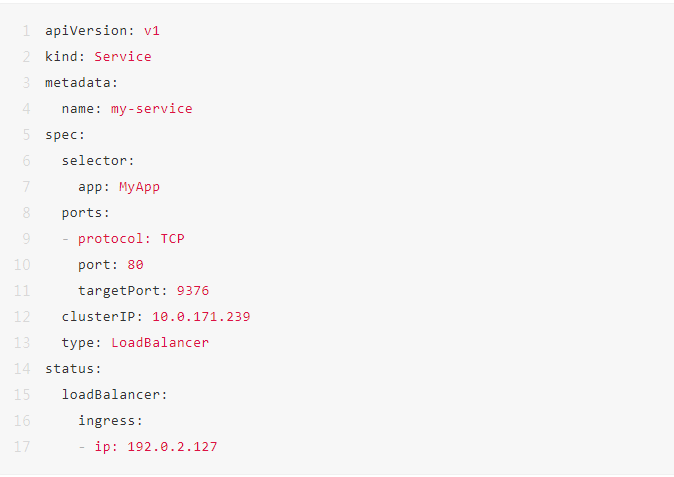
Task: Click the 'loadBalancer:' key under status
Action: point(115,394)
